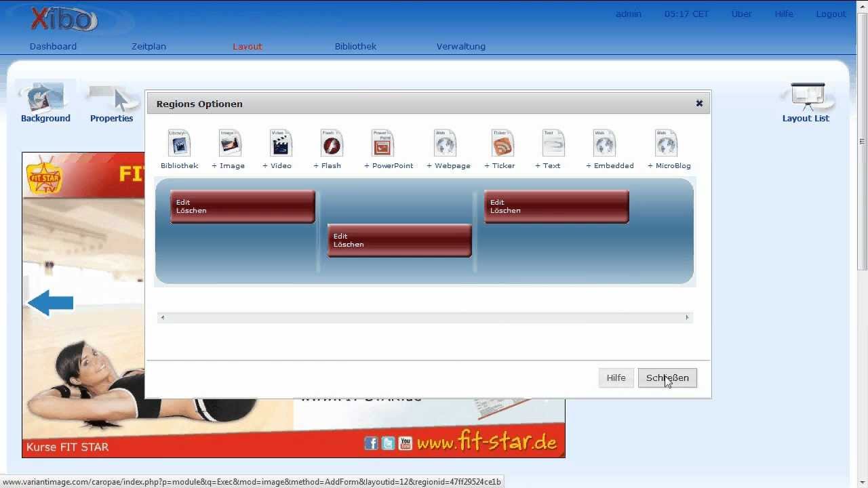The image size is (868, 488).
Task: Close the Regions Optionen dialog with X
Action: pyautogui.click(x=699, y=104)
